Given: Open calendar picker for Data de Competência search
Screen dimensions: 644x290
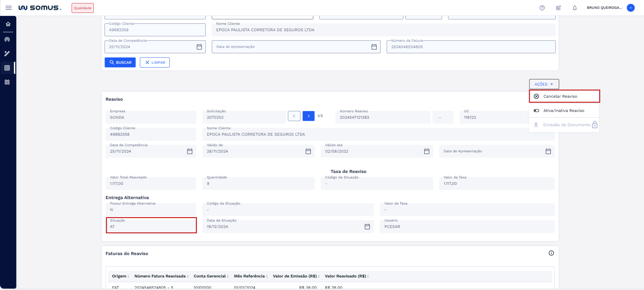Looking at the screenshot, I should (199, 47).
